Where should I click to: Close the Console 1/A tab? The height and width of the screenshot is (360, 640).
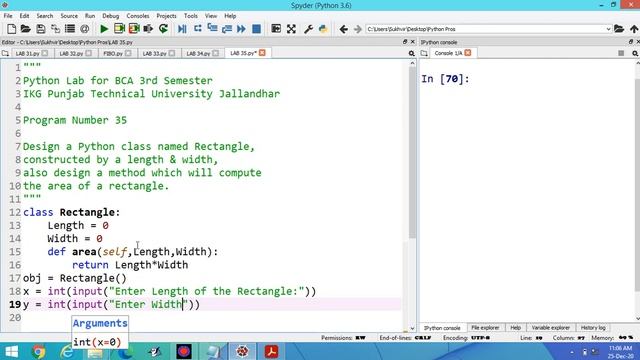point(468,53)
